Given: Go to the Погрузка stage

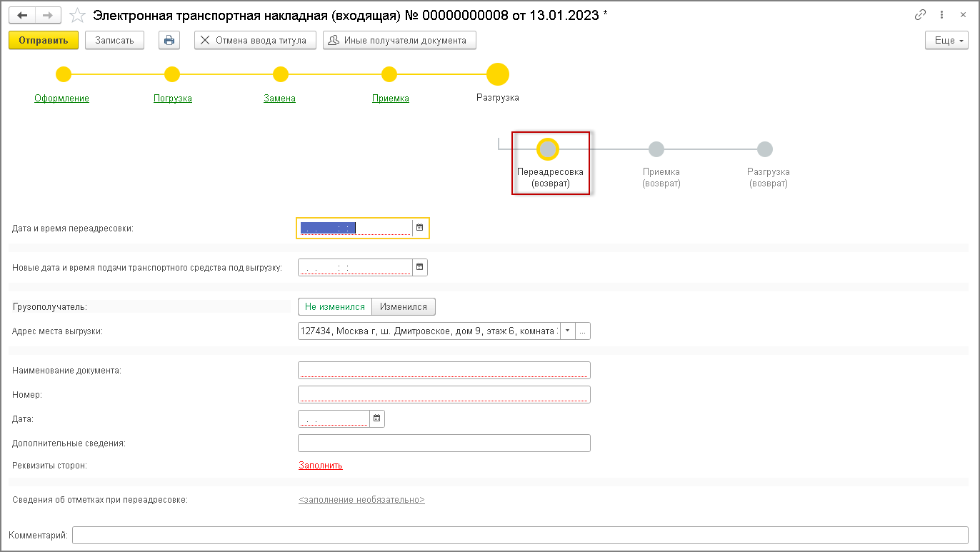Looking at the screenshot, I should tap(173, 99).
